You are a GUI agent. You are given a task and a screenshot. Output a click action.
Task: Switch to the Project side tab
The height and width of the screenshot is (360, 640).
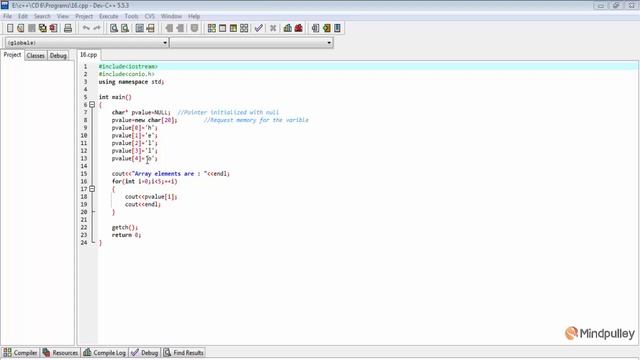[12, 55]
